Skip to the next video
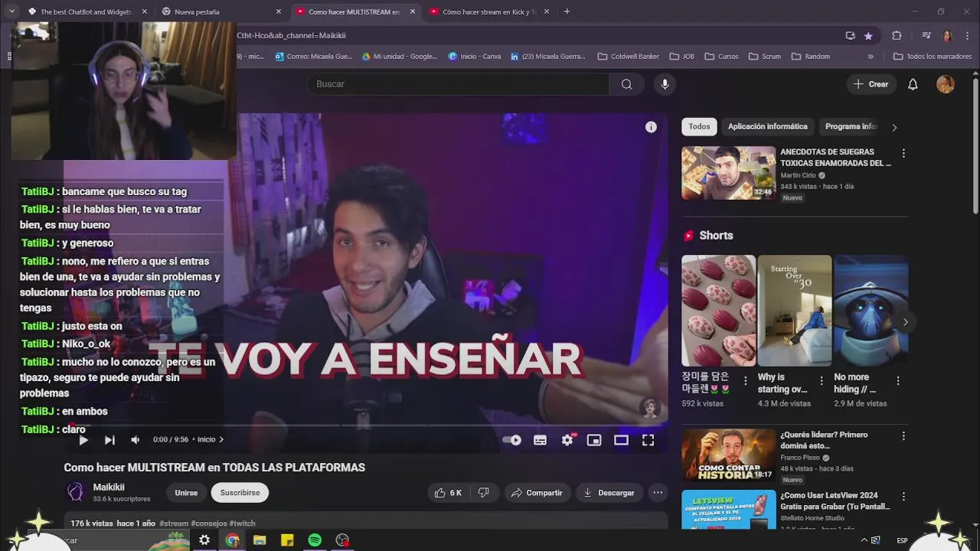The width and height of the screenshot is (980, 551). (x=109, y=440)
